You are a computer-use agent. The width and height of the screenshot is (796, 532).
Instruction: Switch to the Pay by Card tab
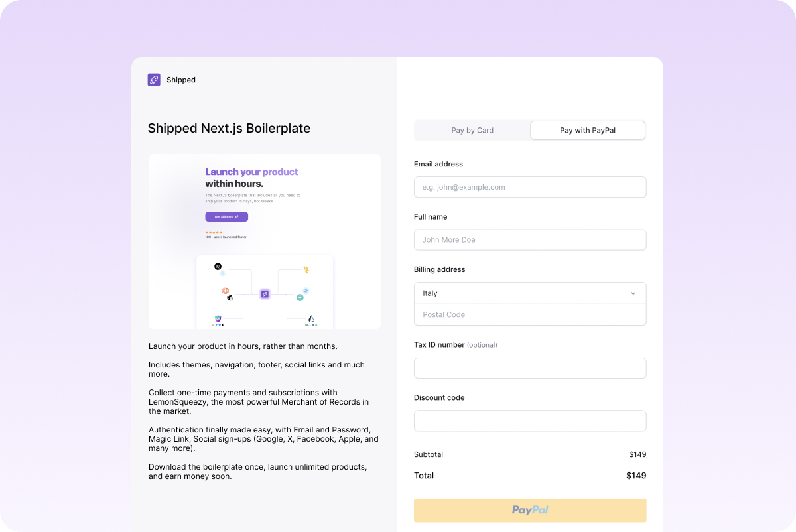[x=472, y=131]
